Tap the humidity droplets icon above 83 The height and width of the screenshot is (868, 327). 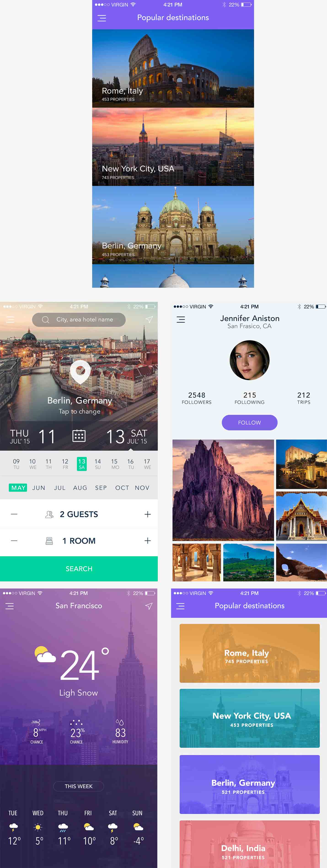pos(120,722)
